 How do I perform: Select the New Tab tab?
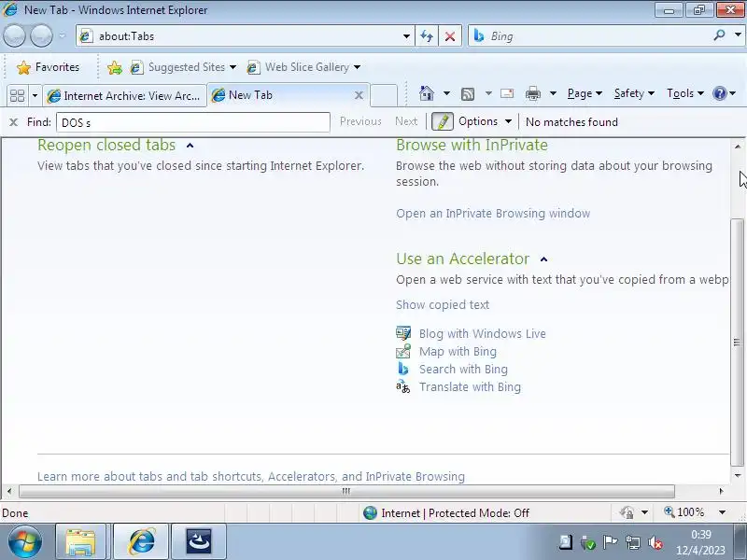pos(281,95)
